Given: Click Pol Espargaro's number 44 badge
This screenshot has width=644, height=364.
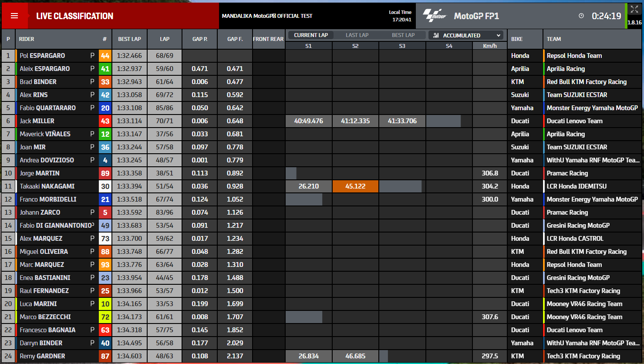Looking at the screenshot, I should tap(105, 56).
